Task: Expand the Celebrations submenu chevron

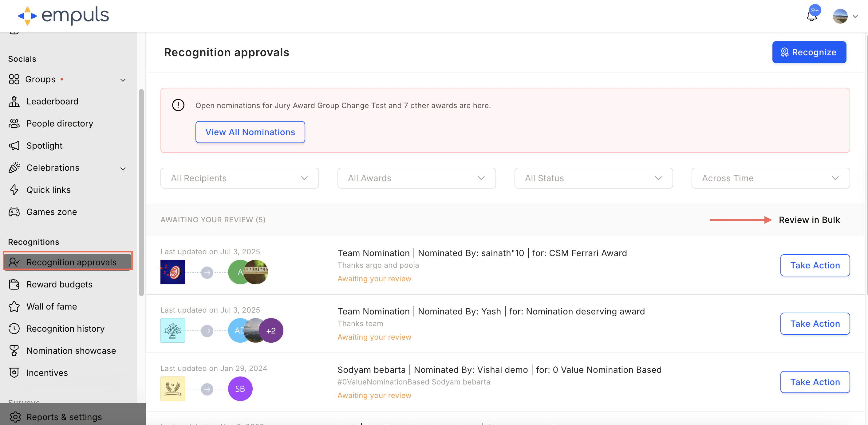Action: (x=123, y=168)
